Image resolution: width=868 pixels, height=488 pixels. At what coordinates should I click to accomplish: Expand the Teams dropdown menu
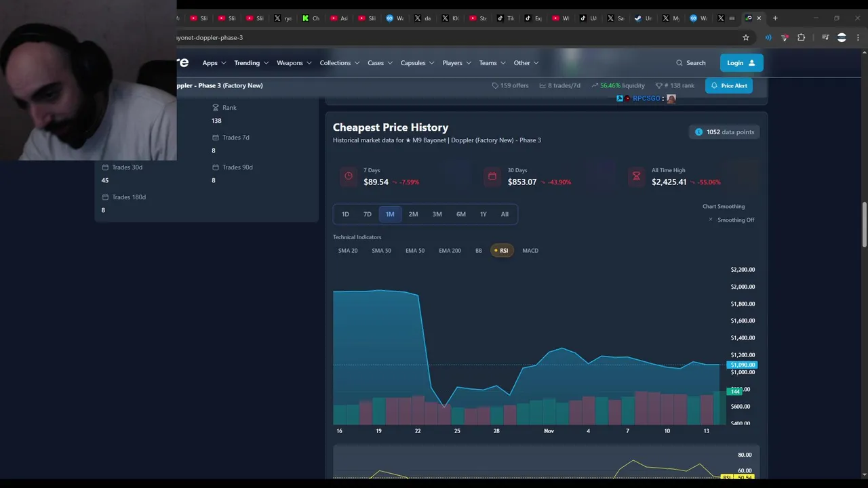pos(492,63)
